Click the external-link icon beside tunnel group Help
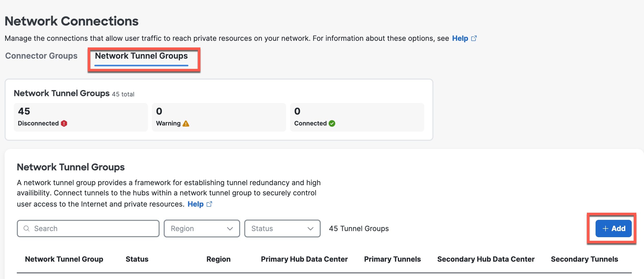This screenshot has width=644, height=279. click(210, 204)
